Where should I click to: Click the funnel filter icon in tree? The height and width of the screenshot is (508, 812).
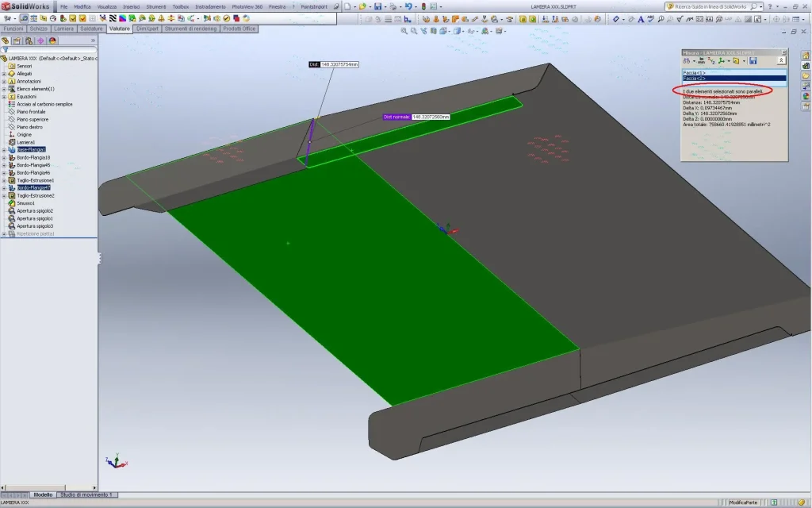[5, 50]
